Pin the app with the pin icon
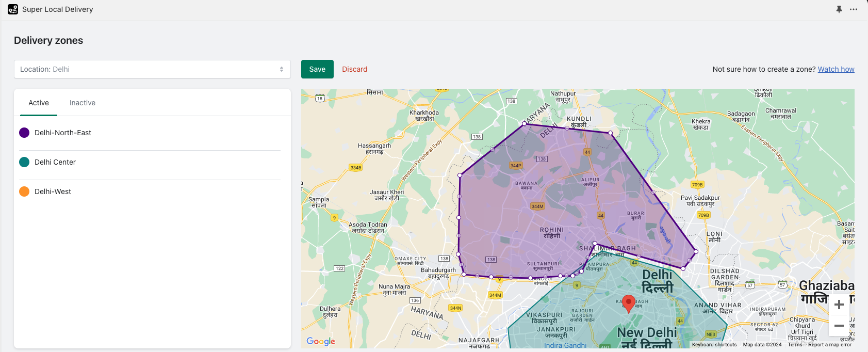 click(839, 9)
